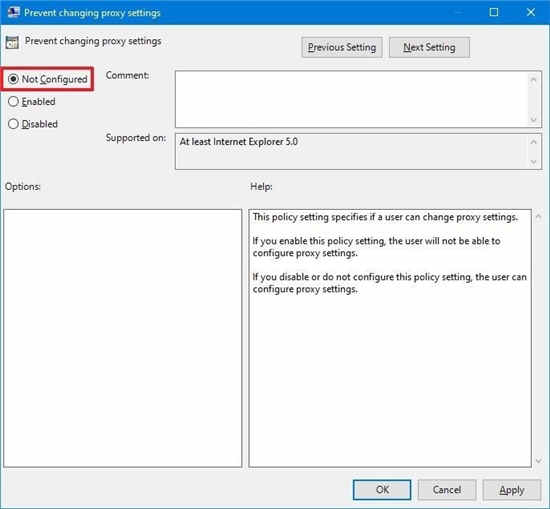Click the Help pane scroll down arrow
The width and height of the screenshot is (550, 509).
click(x=538, y=461)
